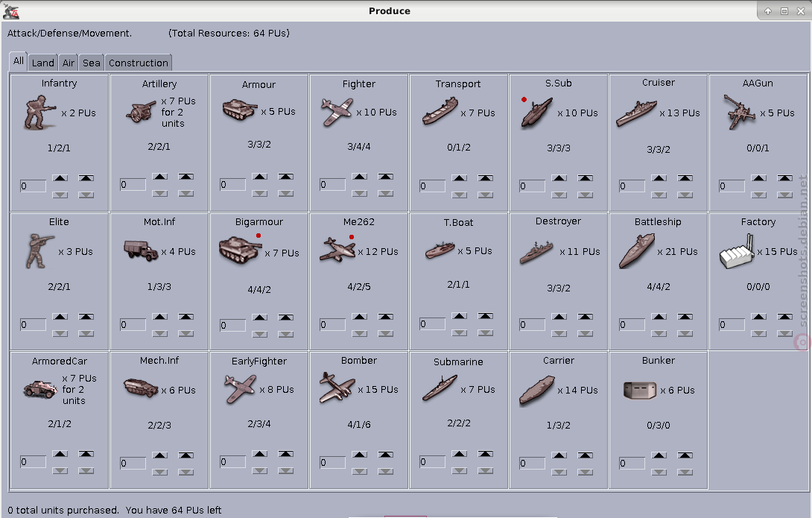812x518 pixels.
Task: Add one Armour with the plain up arrow
Action: (x=260, y=177)
